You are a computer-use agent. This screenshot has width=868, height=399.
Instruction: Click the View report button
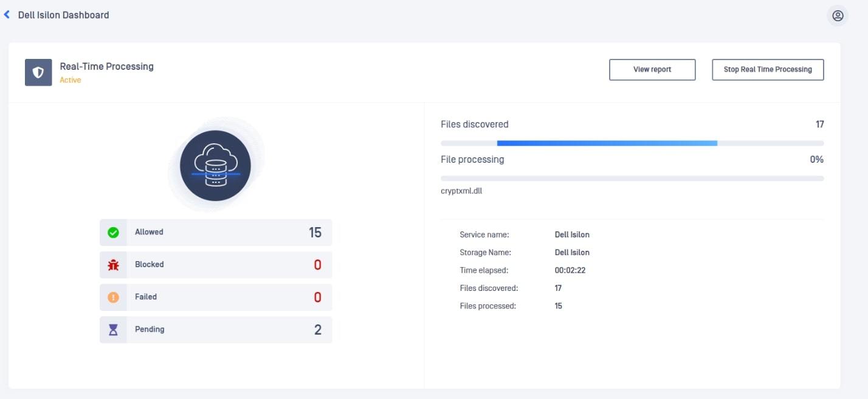pyautogui.click(x=652, y=70)
